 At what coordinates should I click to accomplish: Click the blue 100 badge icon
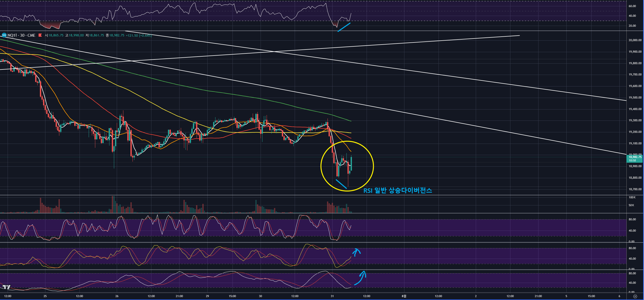tap(4, 35)
